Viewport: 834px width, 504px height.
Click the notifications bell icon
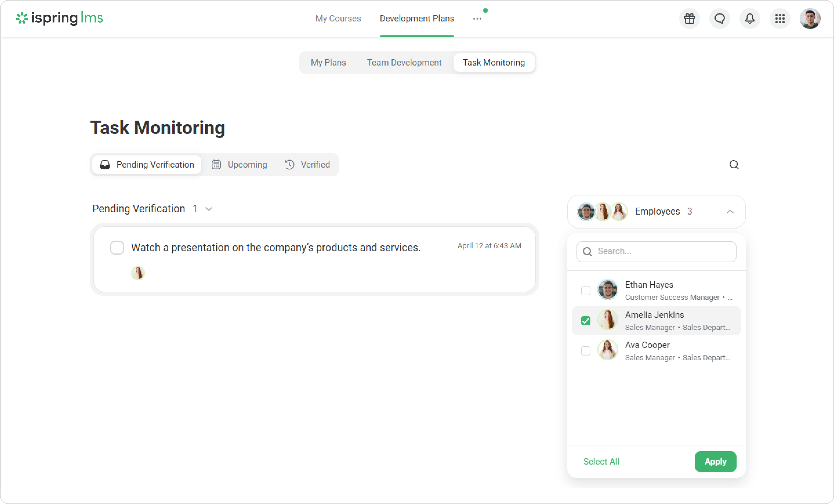(x=749, y=19)
